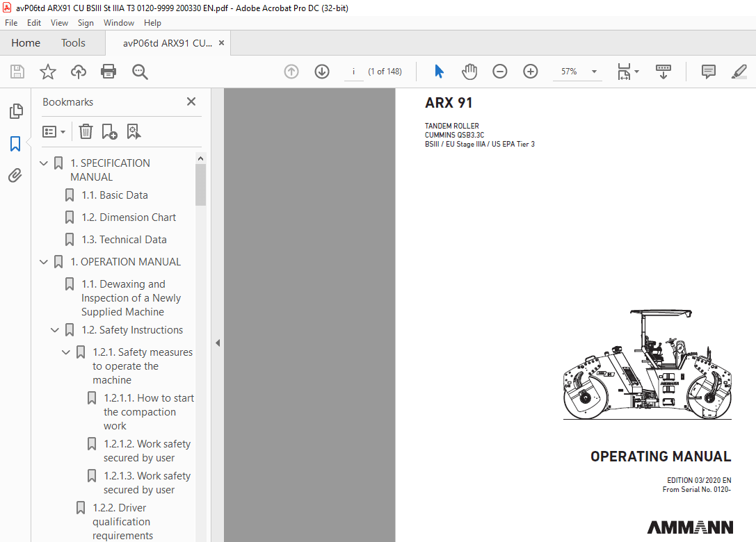756x542 pixels.
Task: Delete the selected bookmark
Action: [85, 131]
